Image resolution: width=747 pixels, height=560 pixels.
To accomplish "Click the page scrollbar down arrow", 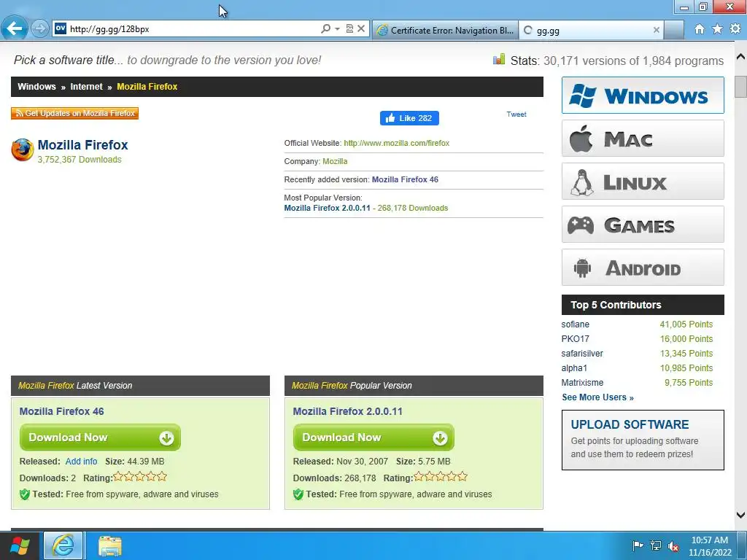I will [740, 515].
